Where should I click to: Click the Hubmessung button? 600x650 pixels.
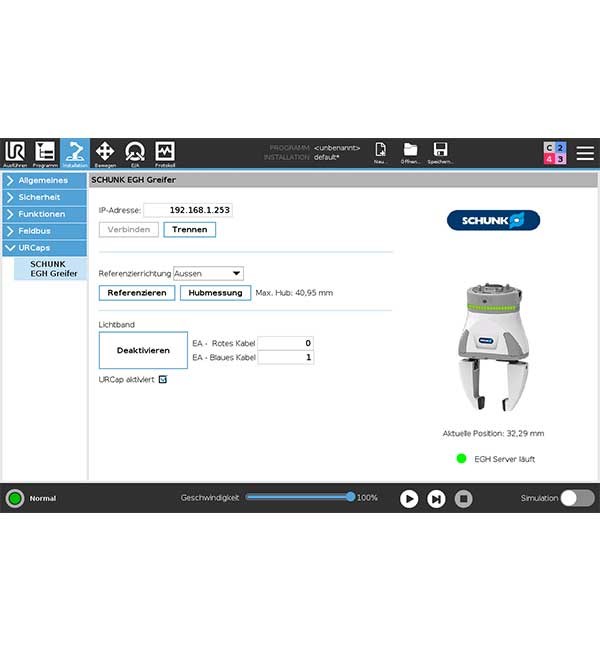click(x=215, y=293)
